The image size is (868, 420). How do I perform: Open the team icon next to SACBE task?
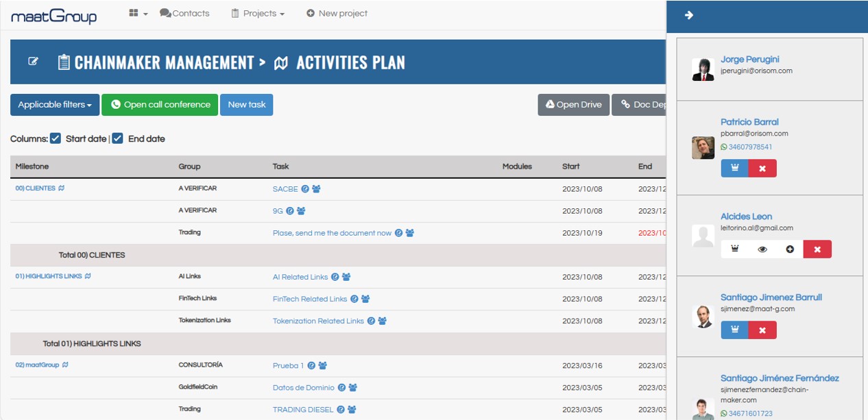point(316,189)
